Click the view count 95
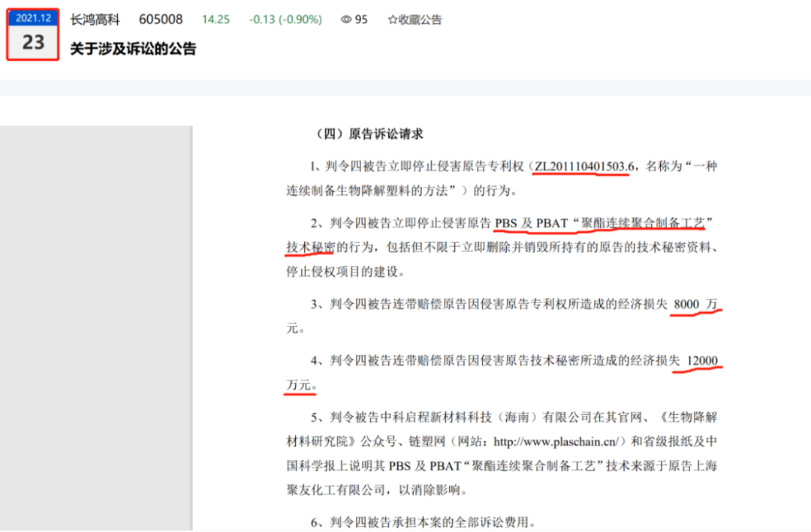This screenshot has width=811, height=532. tap(361, 20)
